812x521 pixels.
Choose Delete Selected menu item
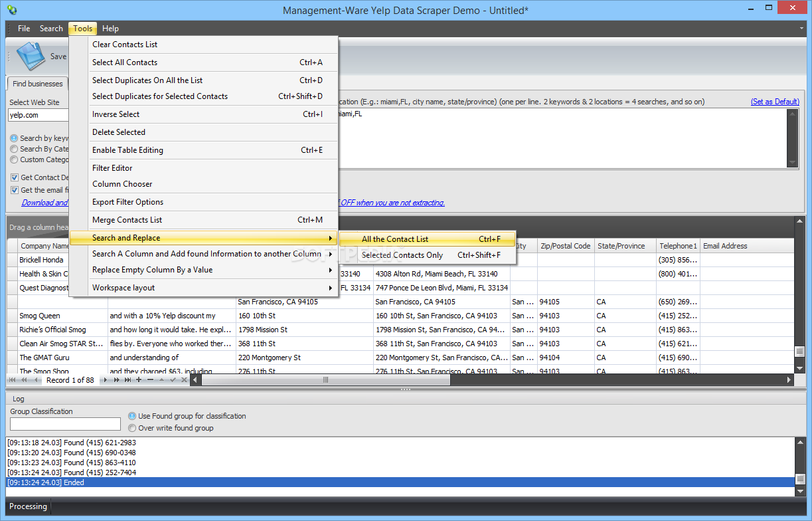(204, 132)
